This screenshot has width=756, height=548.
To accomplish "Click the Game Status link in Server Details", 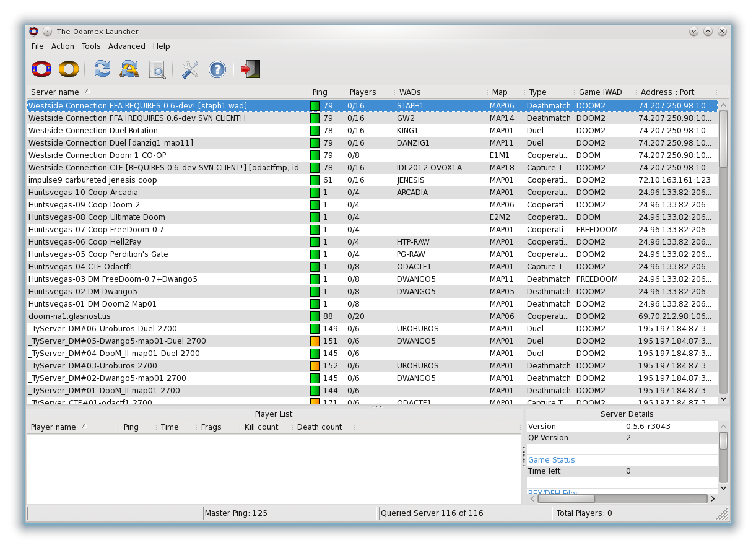I will [x=551, y=460].
